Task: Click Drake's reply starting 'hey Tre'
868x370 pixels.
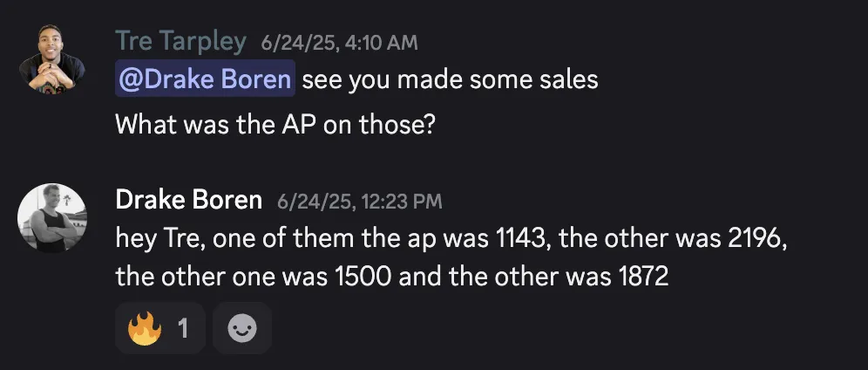Action: tap(451, 257)
